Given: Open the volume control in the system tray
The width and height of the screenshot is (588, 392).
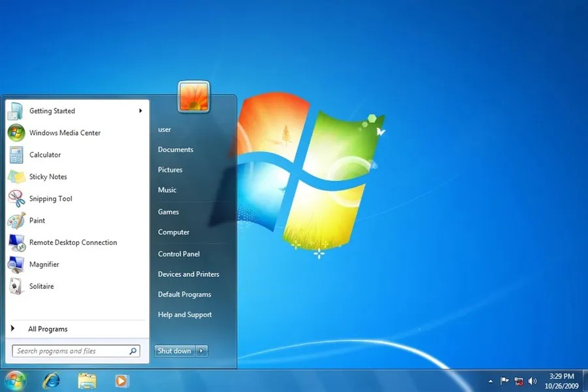Looking at the screenshot, I should (x=532, y=381).
